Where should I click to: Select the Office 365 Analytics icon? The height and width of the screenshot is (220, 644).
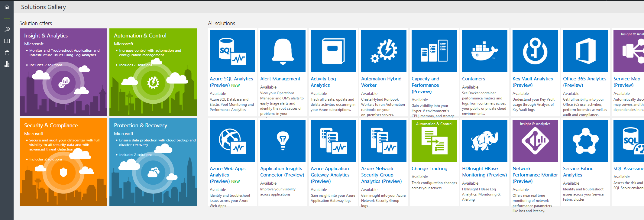586,51
